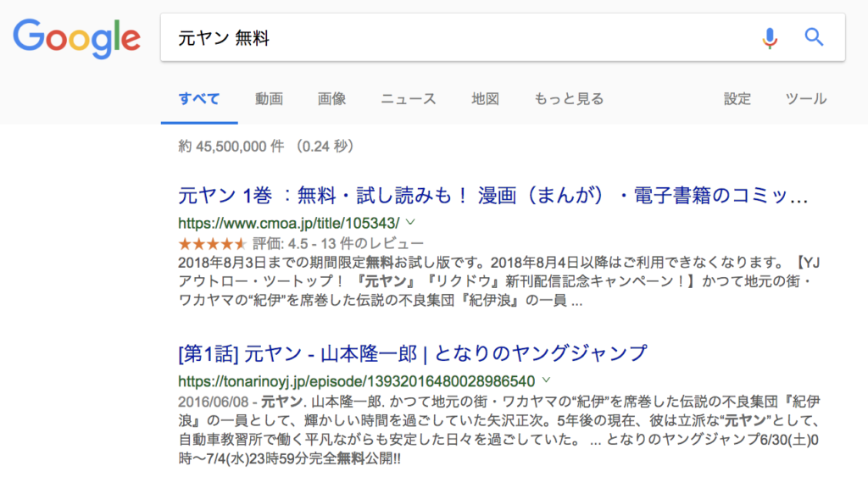The image size is (868, 488).
Task: Click snippet date 2016/06/08
Action: [x=213, y=401]
